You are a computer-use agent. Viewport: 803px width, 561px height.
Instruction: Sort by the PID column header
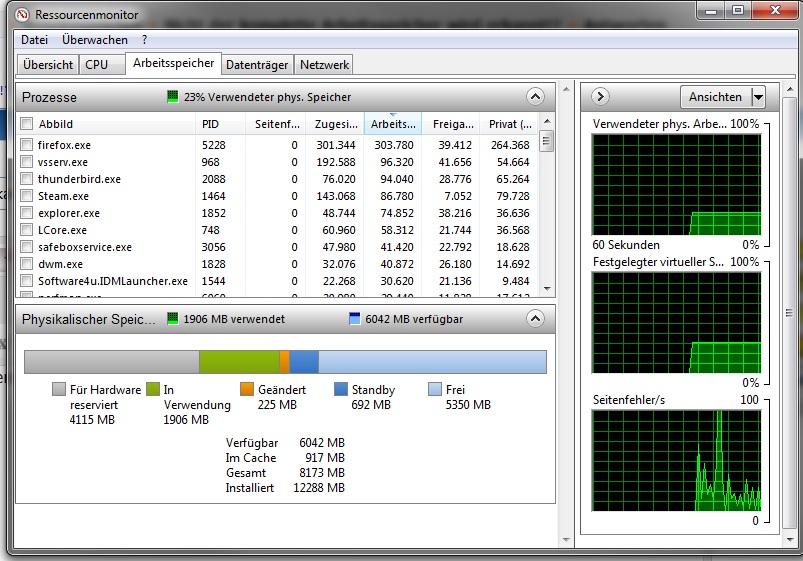click(220, 123)
